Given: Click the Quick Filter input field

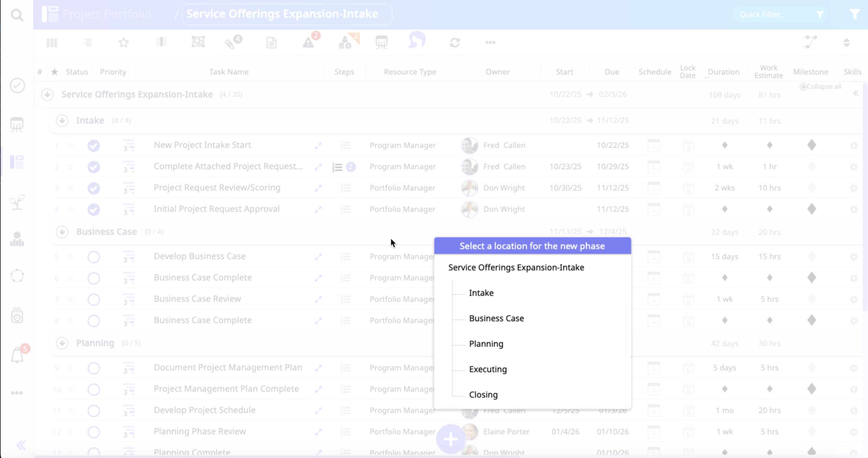Looking at the screenshot, I should point(772,14).
